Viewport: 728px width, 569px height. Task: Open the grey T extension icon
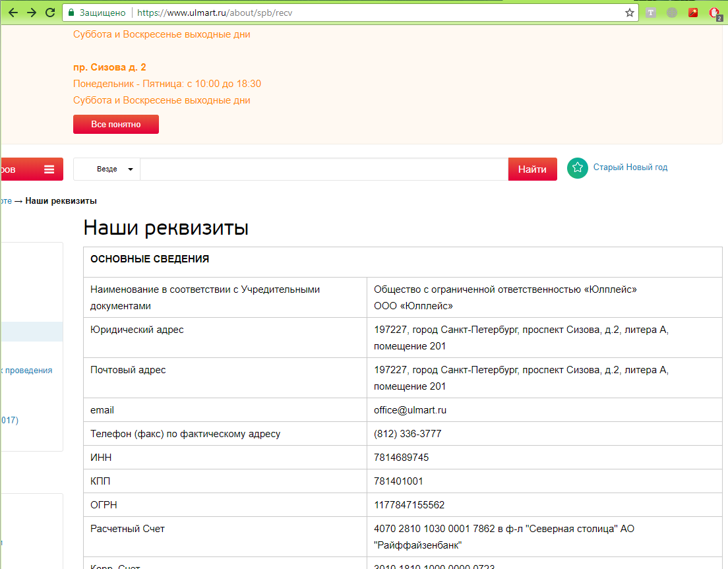(651, 13)
